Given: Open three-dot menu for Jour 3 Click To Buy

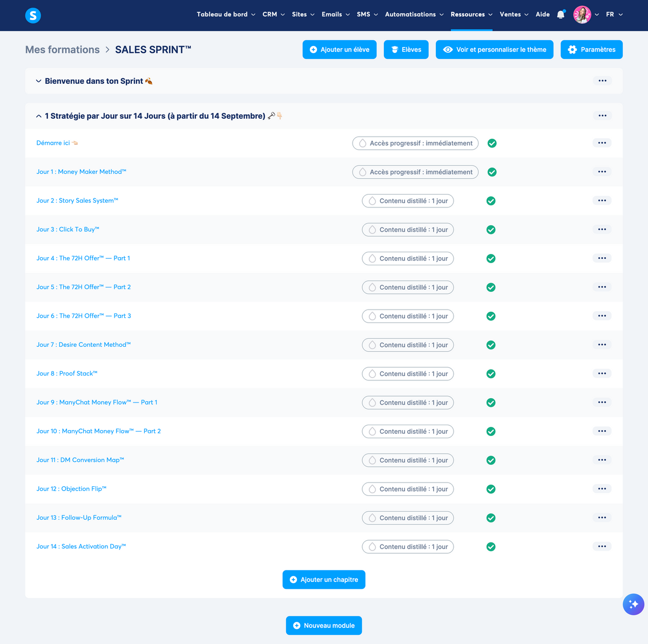Looking at the screenshot, I should coord(602,230).
